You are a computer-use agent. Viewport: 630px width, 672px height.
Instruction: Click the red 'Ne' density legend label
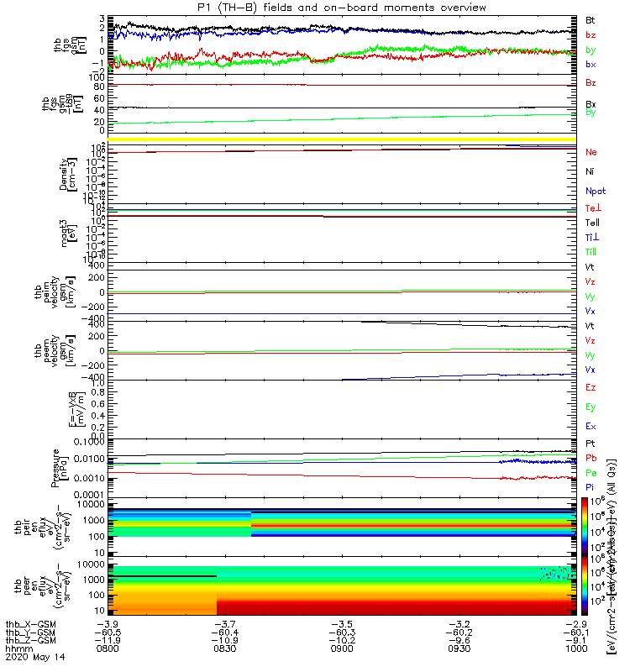click(x=591, y=152)
